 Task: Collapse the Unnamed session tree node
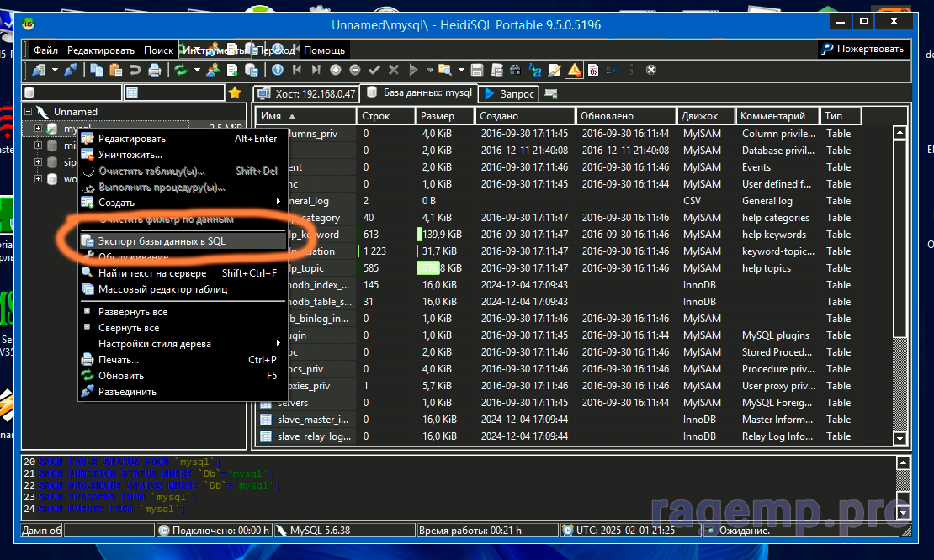click(28, 111)
